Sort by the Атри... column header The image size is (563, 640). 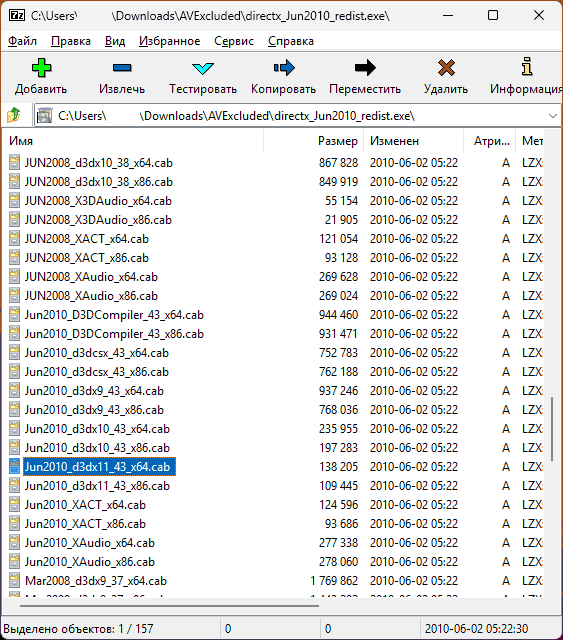coord(490,141)
